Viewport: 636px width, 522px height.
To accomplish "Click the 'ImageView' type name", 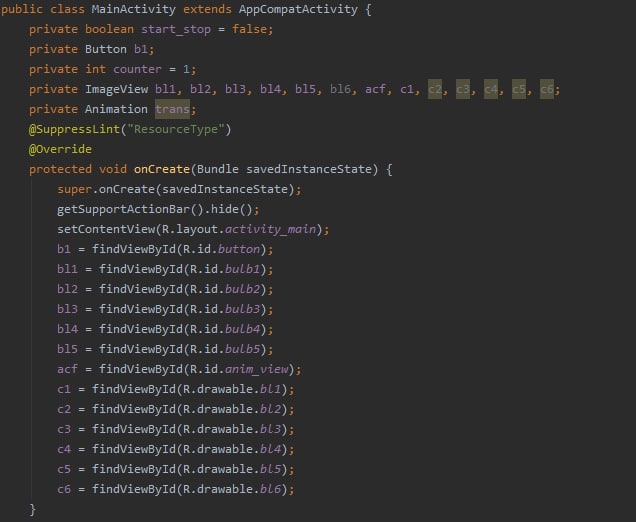I will click(x=116, y=89).
